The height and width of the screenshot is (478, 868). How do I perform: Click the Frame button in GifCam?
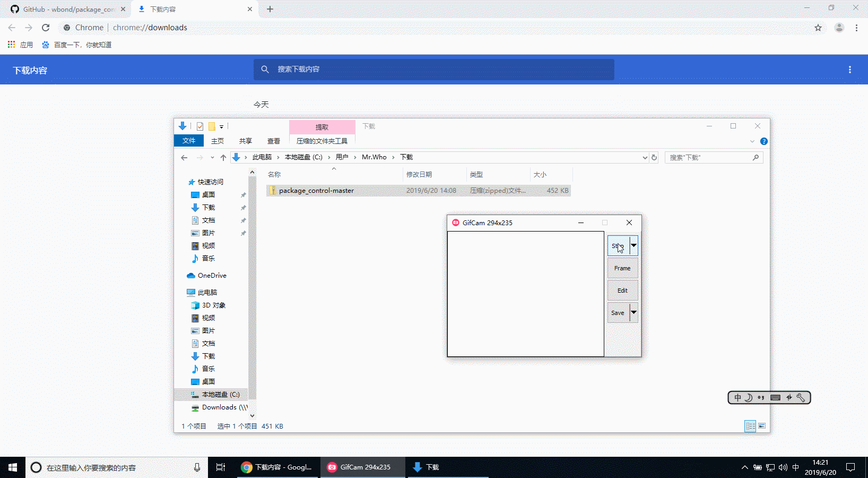[622, 268]
